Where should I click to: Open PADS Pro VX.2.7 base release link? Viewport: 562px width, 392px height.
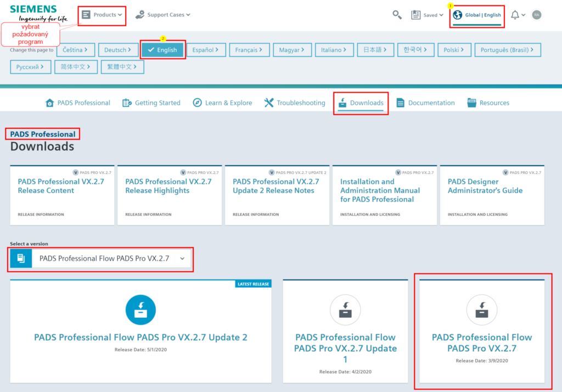coord(482,343)
